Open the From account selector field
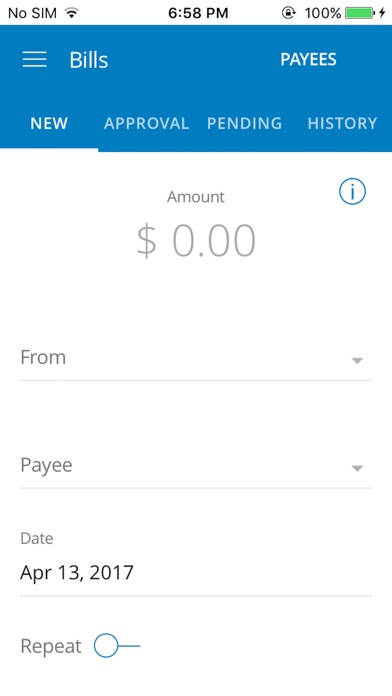 pos(196,359)
